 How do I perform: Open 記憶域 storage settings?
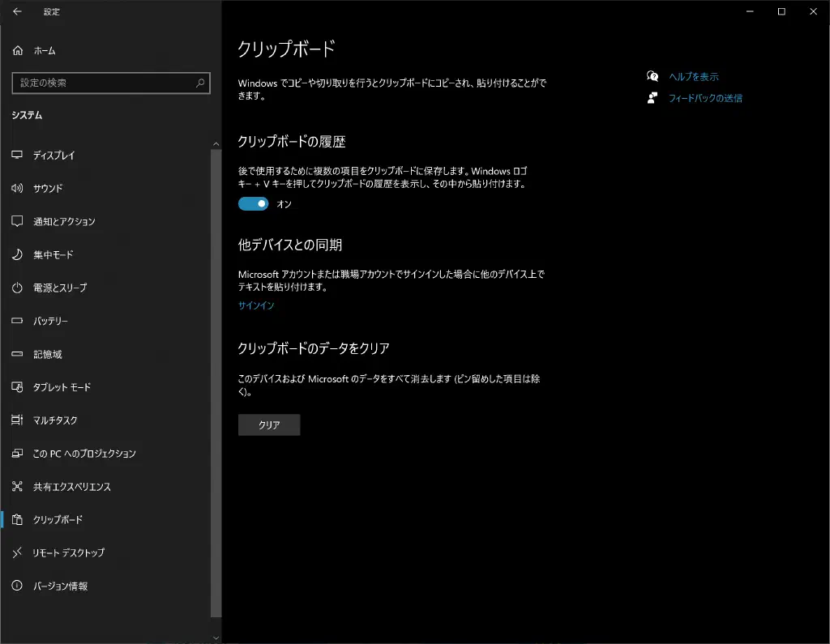coord(47,354)
